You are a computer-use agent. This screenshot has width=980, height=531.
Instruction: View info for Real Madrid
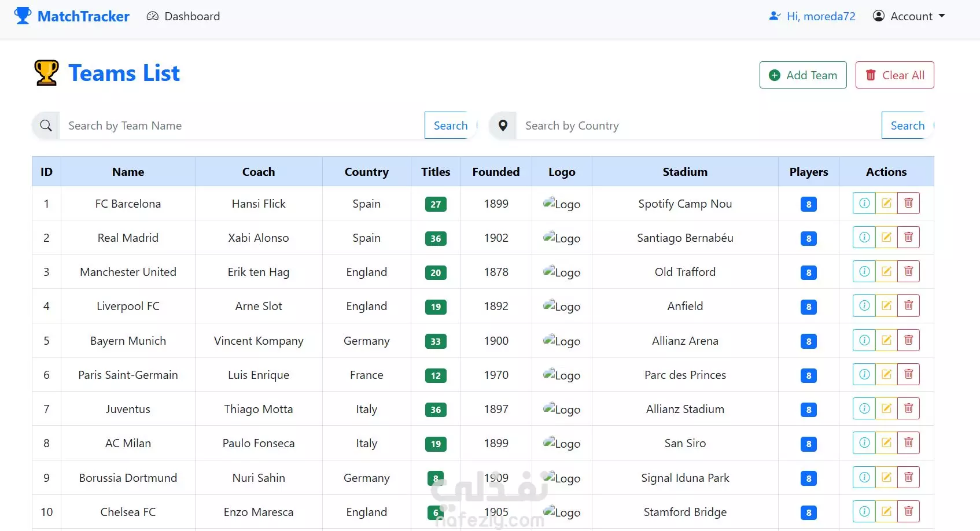[864, 237]
